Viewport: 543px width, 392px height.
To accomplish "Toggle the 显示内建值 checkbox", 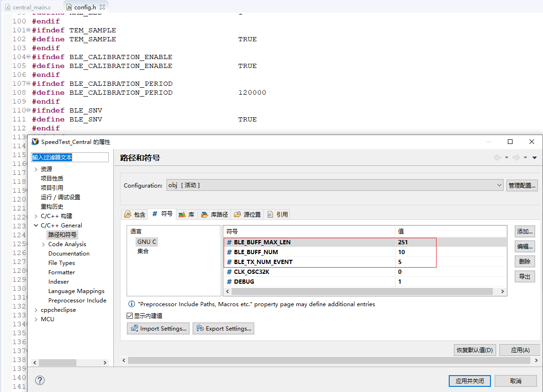I will [130, 316].
